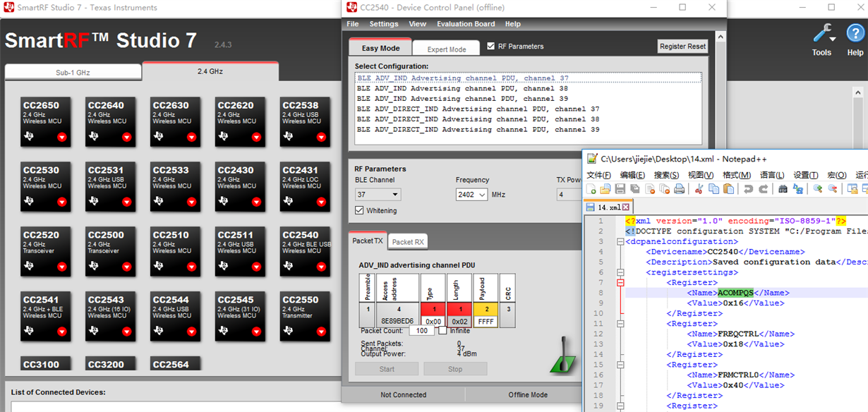Viewport: 868px width, 412px height.
Task: Open Evaluation Board menu
Action: click(466, 24)
